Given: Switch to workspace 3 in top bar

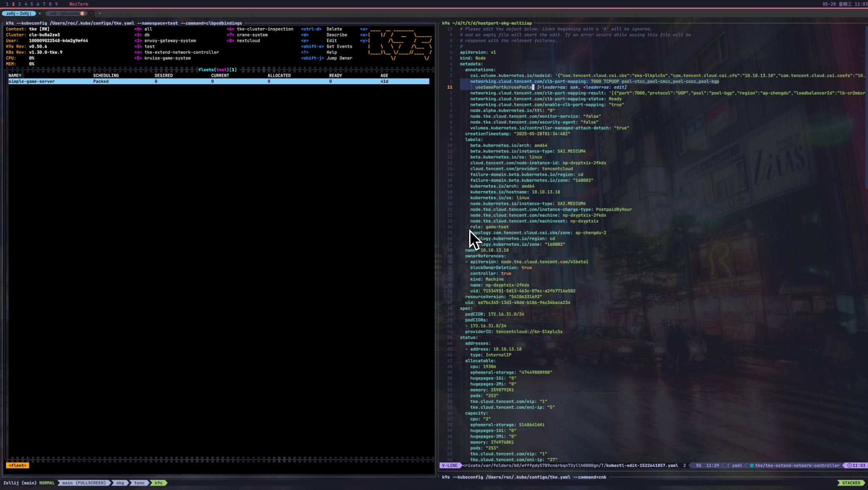Looking at the screenshot, I should (20, 4).
